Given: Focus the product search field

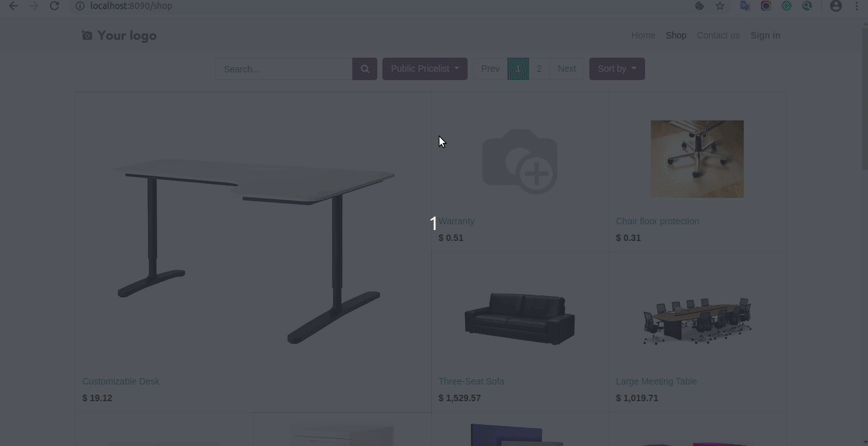Looking at the screenshot, I should click(284, 69).
